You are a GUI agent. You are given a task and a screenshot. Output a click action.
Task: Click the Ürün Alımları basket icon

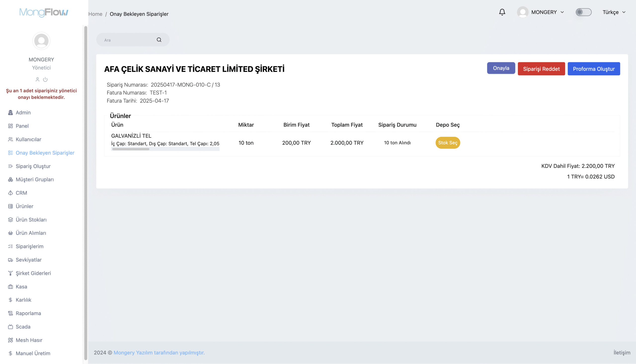click(10, 233)
